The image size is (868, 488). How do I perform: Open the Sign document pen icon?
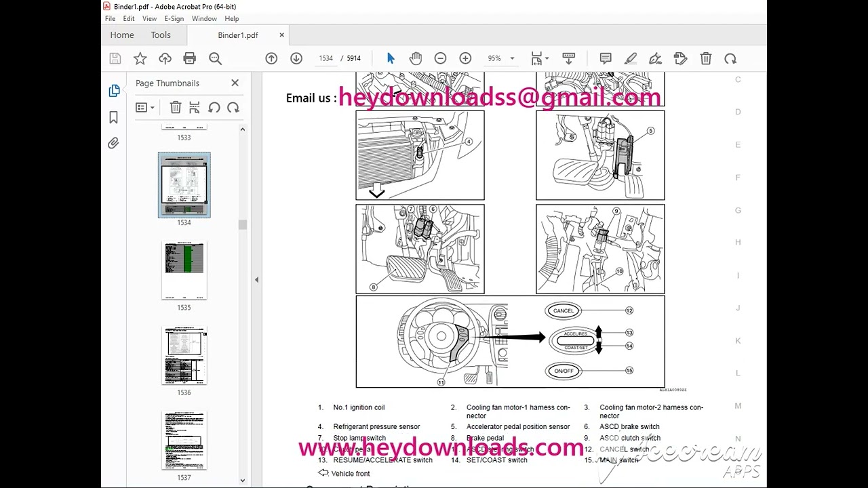[655, 59]
